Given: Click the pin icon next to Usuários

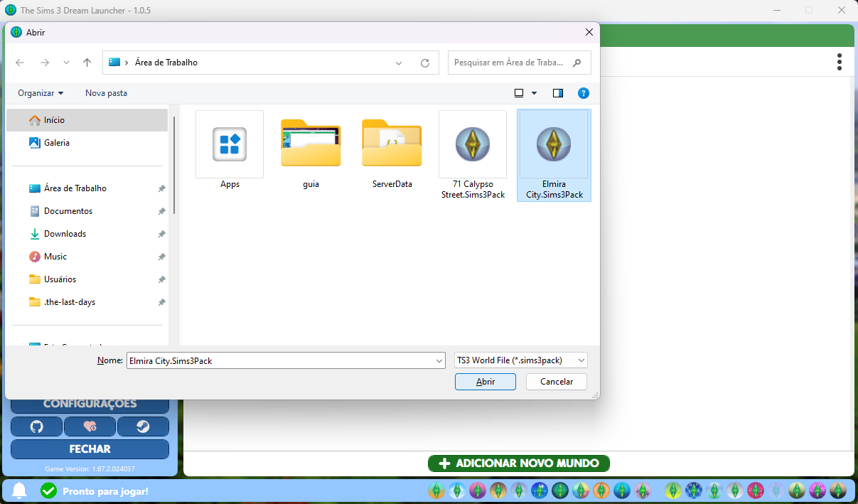Looking at the screenshot, I should 161,279.
